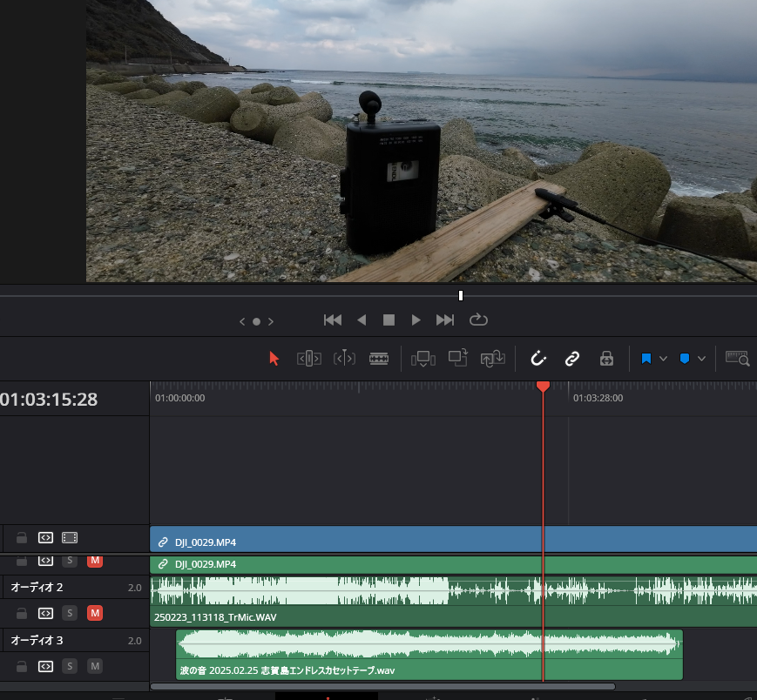The width and height of the screenshot is (757, 700).
Task: Select the arrow Selection Mode tool
Action: coord(274,359)
